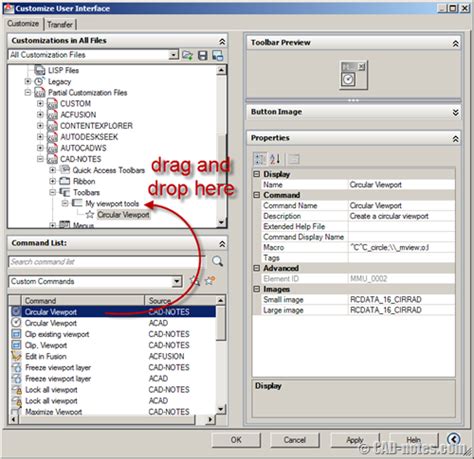Select Freeze viewport layer ACAD row
474x459 pixels.
112,378
